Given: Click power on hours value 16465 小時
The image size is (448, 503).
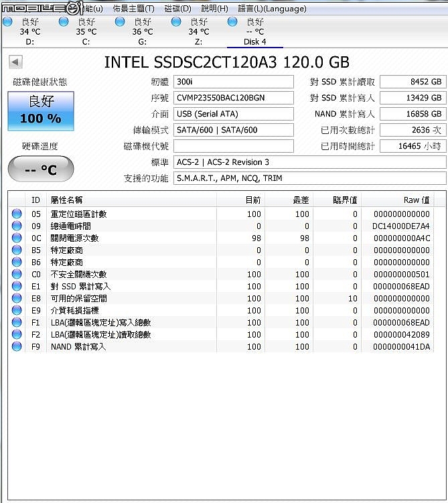Looking at the screenshot, I should 413,146.
